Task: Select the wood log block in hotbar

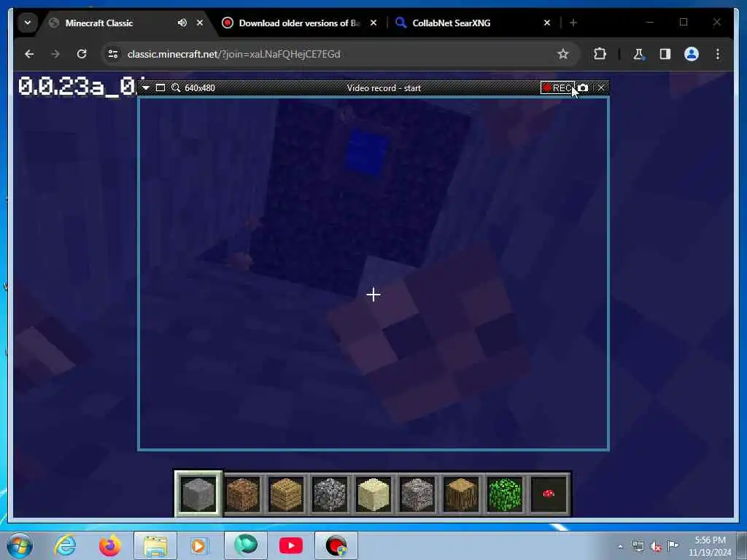Action: 461,494
